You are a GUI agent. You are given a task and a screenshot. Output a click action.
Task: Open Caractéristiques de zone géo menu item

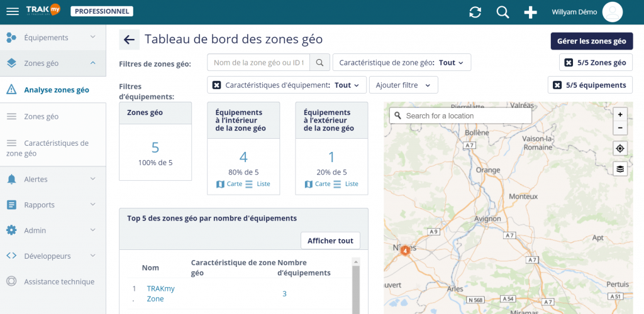coord(53,148)
